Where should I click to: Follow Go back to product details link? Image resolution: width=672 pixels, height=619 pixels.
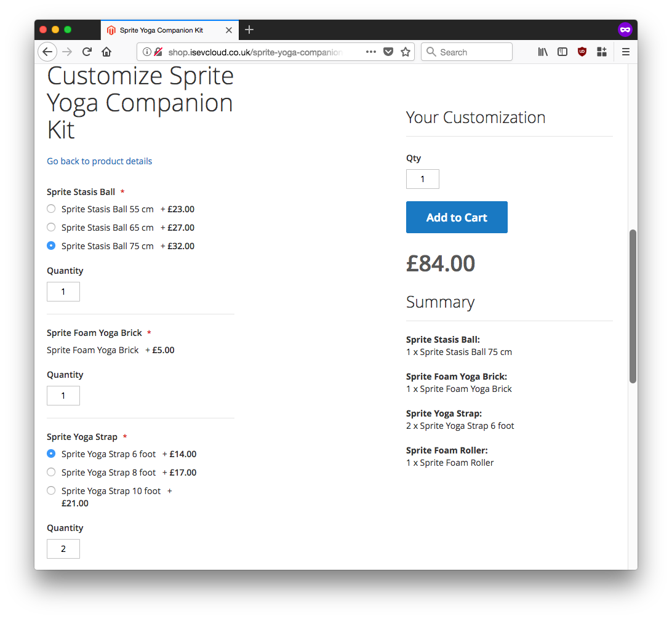[x=100, y=161]
